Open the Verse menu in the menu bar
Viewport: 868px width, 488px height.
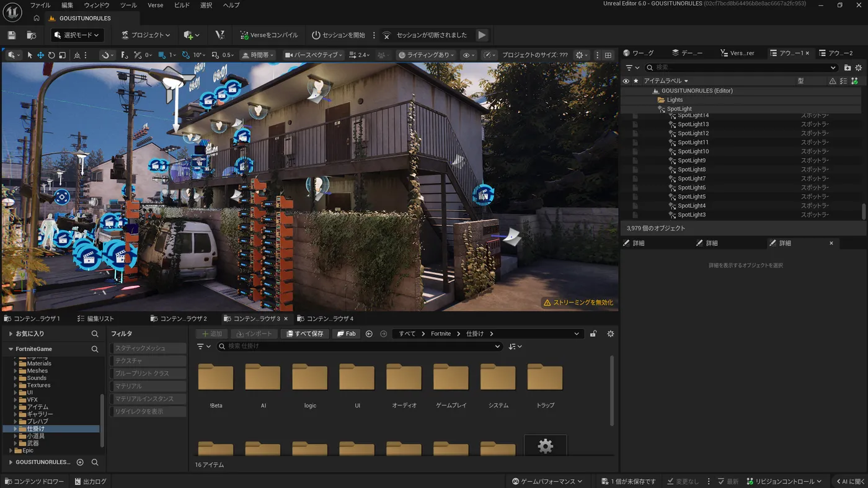(156, 5)
